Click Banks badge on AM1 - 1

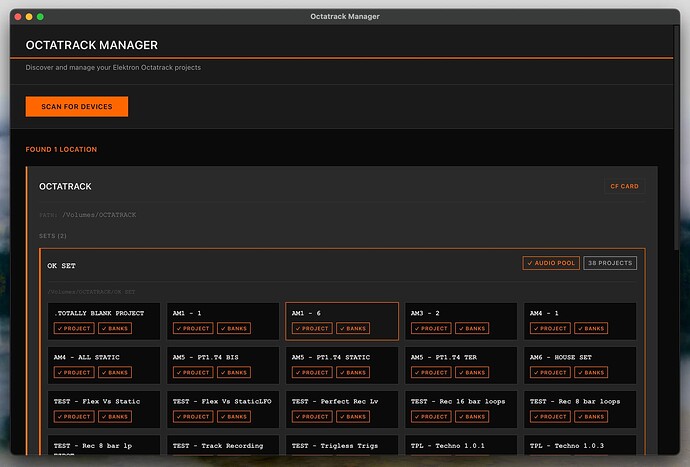233,328
